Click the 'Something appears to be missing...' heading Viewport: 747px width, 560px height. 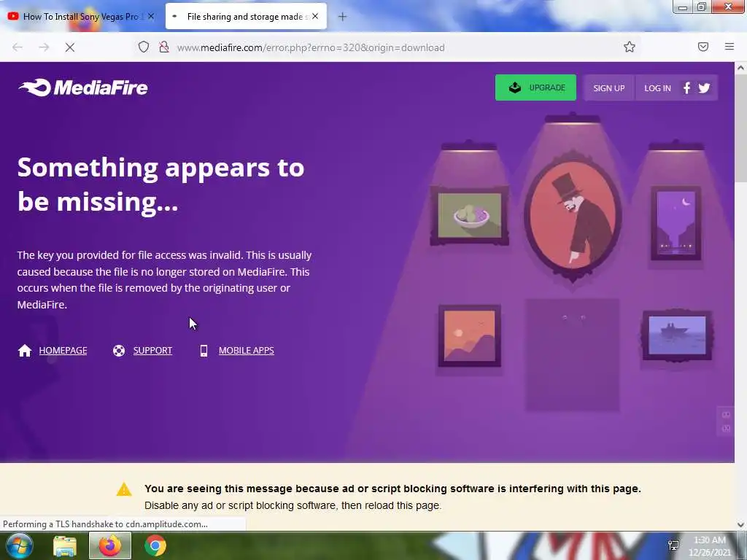(x=160, y=184)
